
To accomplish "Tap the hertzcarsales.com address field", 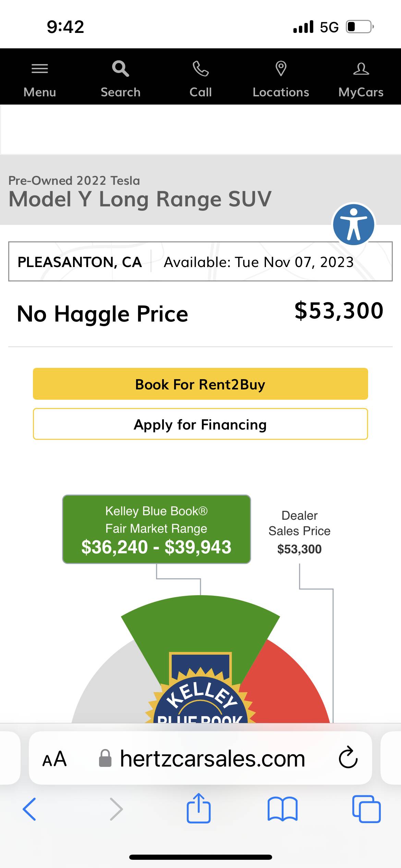I will 212,759.
